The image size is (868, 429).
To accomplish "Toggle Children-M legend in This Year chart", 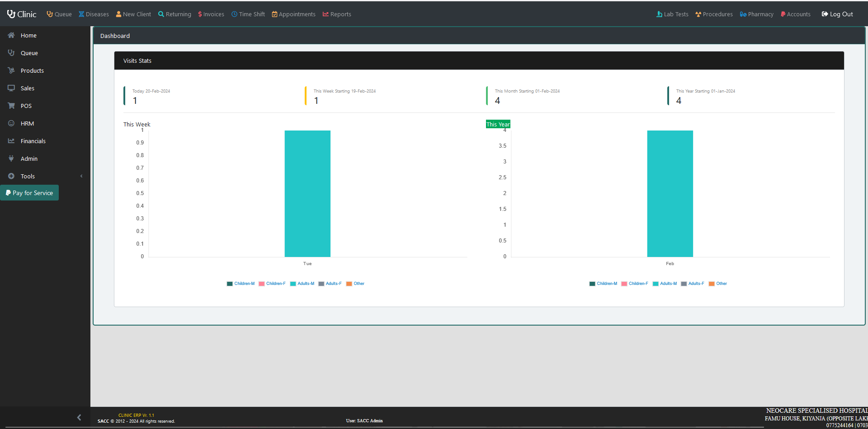I will coord(603,284).
